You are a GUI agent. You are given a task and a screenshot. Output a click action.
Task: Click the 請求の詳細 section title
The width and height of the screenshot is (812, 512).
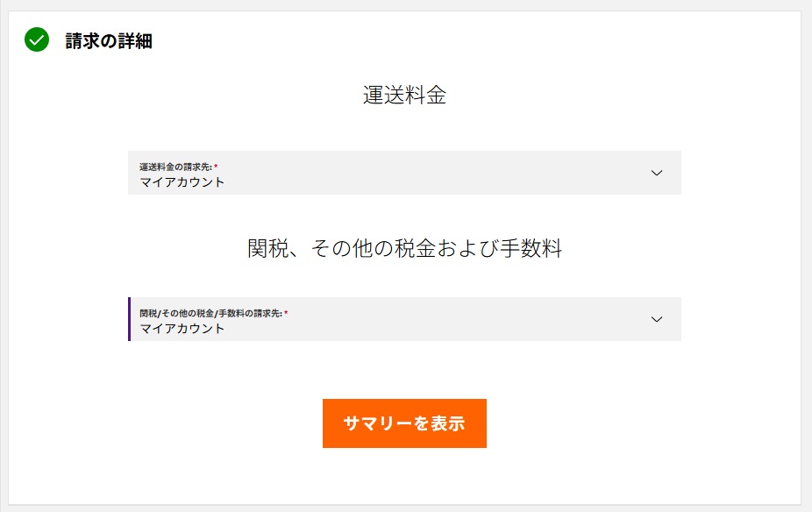pos(109,40)
